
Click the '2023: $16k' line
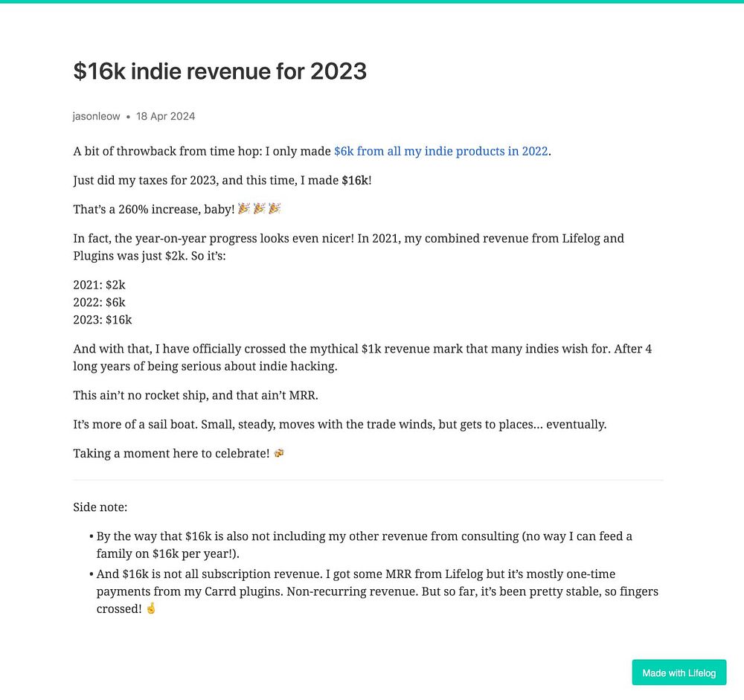coord(102,320)
